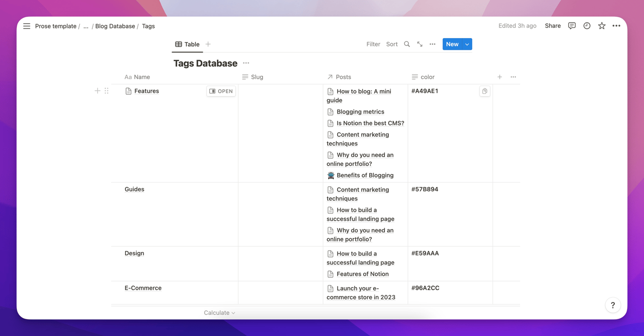Open the help question mark button
The image size is (644, 336).
click(612, 305)
